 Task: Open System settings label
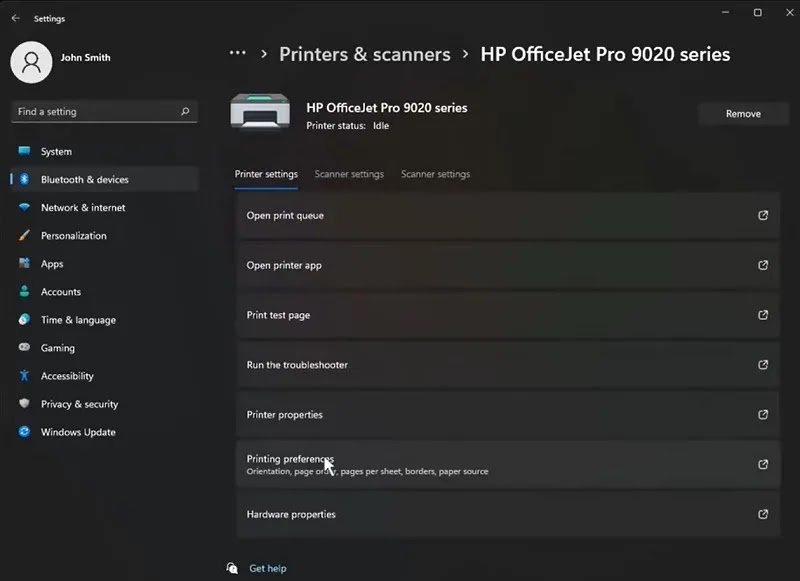click(x=56, y=151)
